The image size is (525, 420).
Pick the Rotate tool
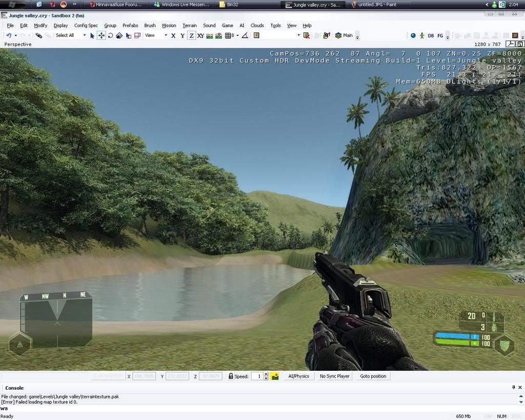[110, 35]
